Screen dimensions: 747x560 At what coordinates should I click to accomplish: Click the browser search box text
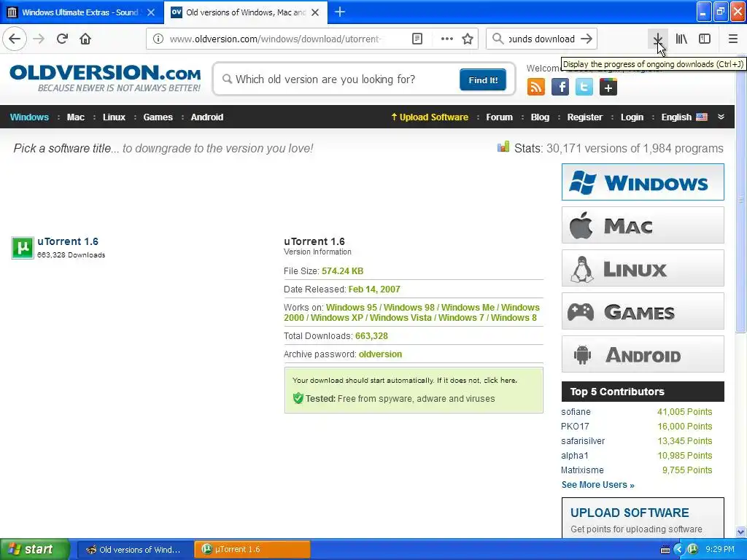541,39
